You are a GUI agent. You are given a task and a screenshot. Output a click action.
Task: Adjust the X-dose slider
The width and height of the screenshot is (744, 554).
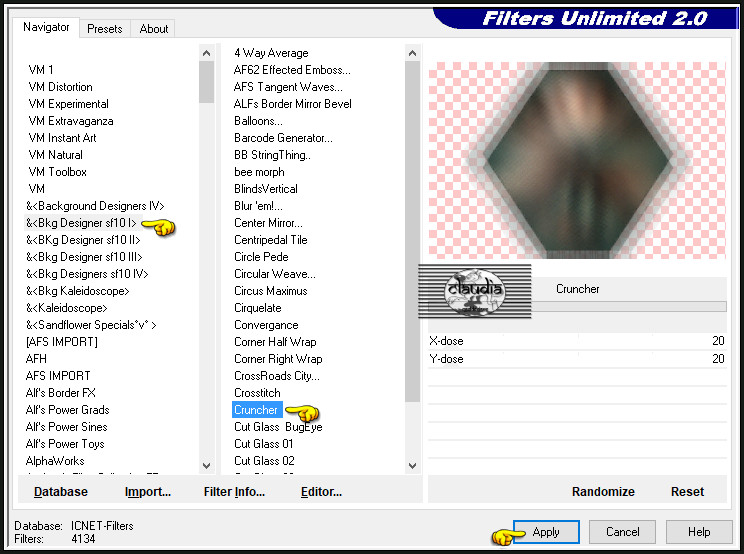(577, 341)
